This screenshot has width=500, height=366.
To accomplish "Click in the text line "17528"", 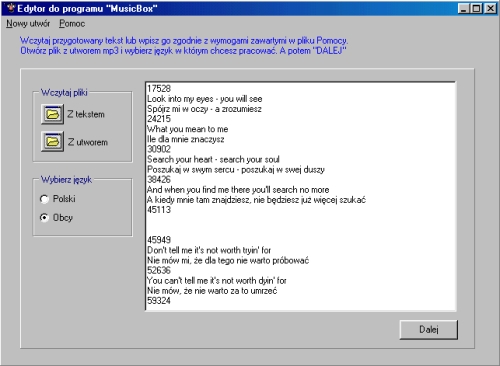I will (x=159, y=89).
